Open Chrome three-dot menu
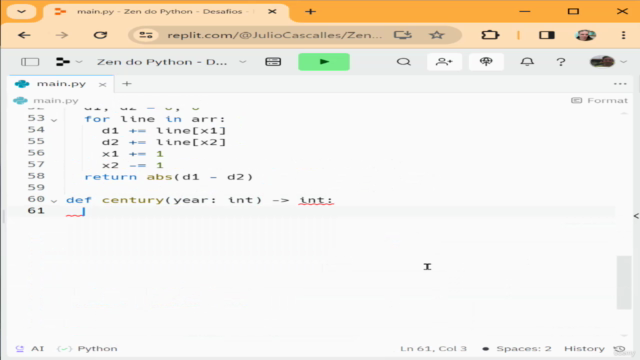This screenshot has height=360, width=640. coord(623,35)
